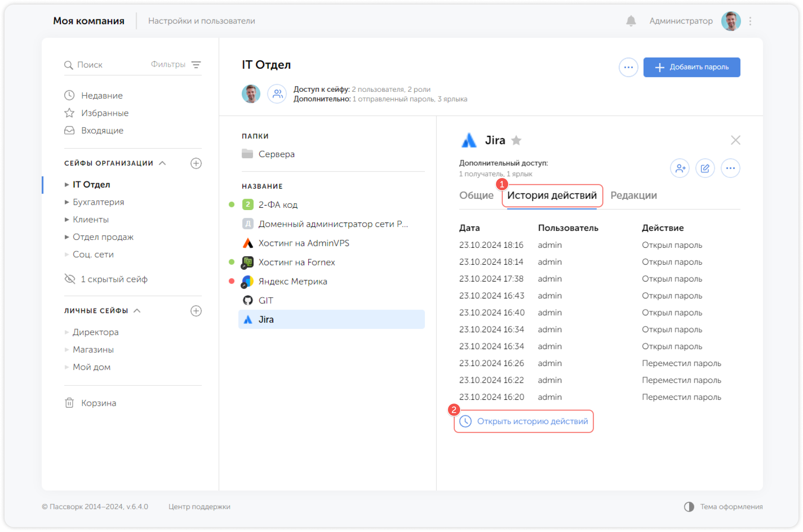The height and width of the screenshot is (532, 803).
Task: Click the notifications bell icon
Action: click(631, 21)
